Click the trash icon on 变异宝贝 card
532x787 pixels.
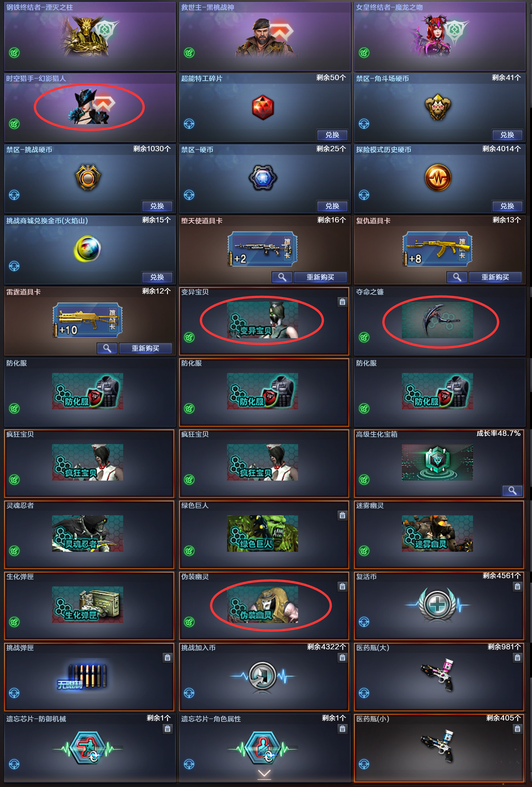pos(342,302)
